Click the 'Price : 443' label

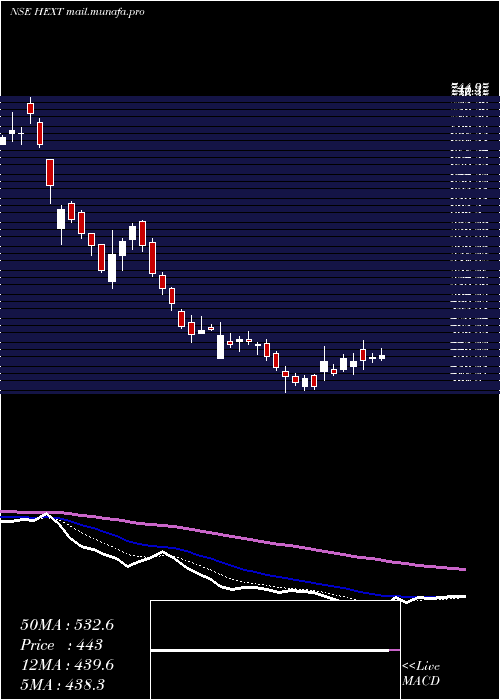pyautogui.click(x=62, y=645)
